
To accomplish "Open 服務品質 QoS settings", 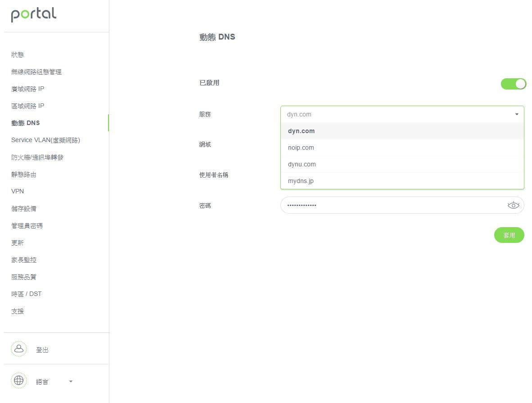I will (24, 277).
